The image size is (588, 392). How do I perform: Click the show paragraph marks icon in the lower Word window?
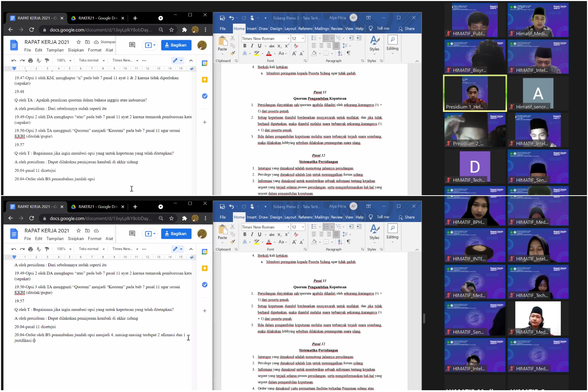click(x=348, y=242)
